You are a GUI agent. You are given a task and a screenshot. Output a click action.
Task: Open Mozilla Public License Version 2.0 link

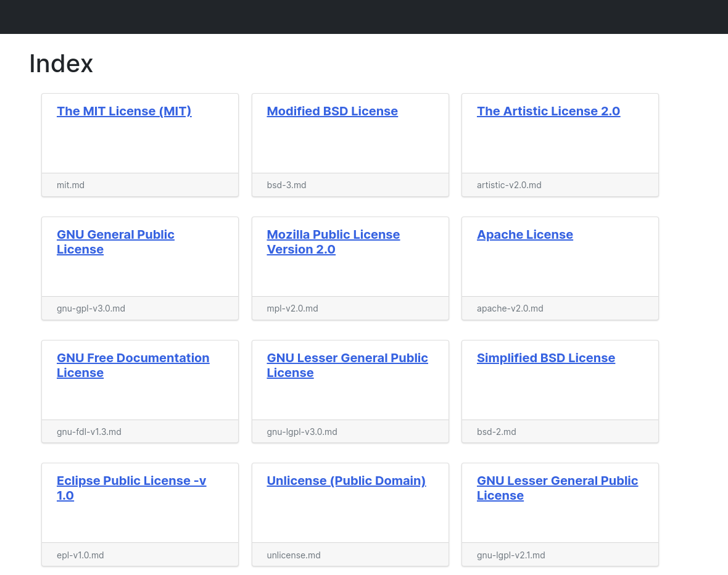(x=333, y=242)
